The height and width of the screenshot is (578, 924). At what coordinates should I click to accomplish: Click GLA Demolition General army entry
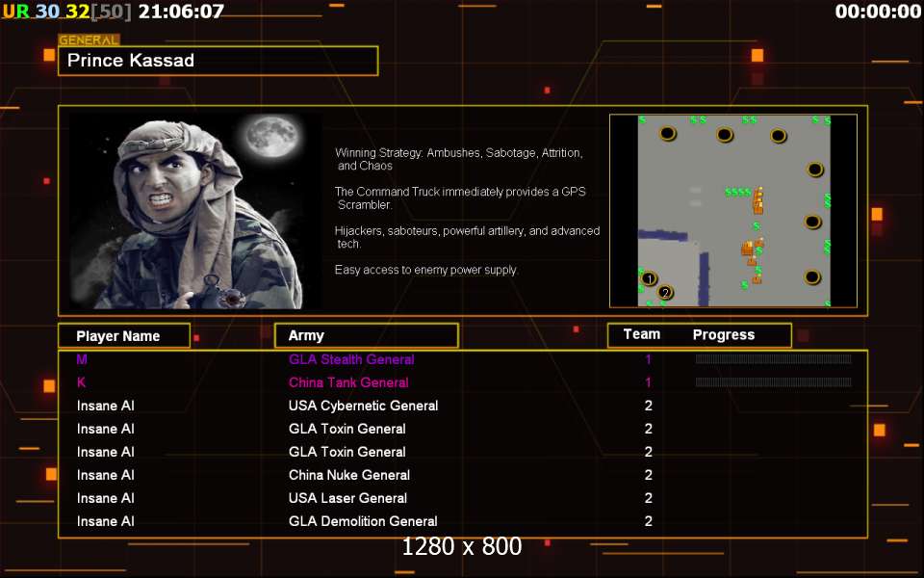coord(363,521)
